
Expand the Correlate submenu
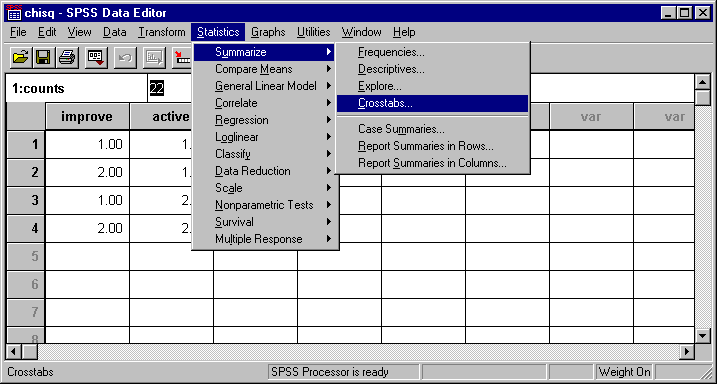pos(264,103)
